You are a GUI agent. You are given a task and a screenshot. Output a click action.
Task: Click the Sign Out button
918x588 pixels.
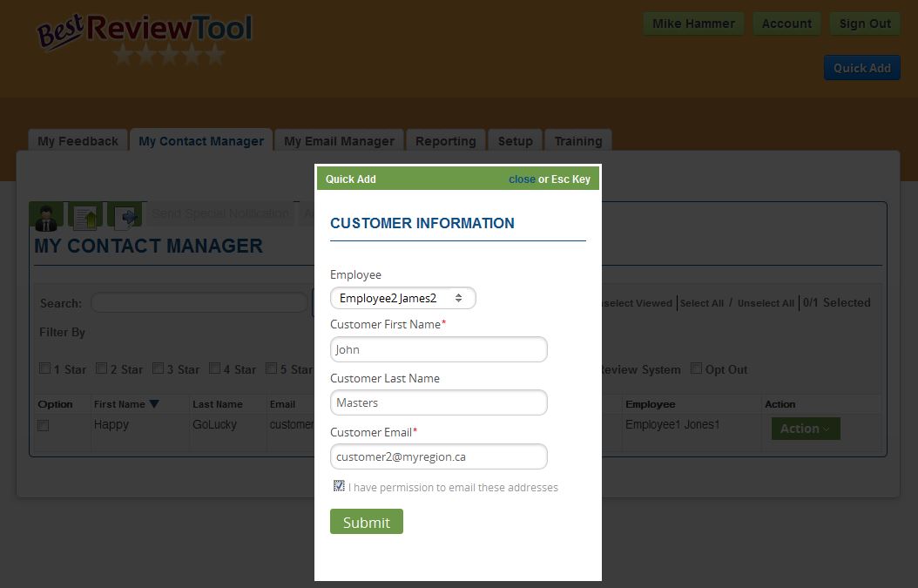(x=864, y=24)
